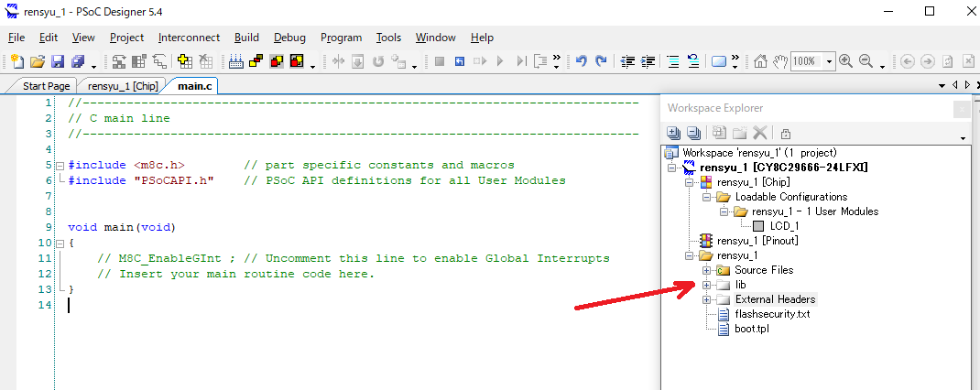Click the interconnect routing toolbar icon
This screenshot has width=980, height=390.
160,61
